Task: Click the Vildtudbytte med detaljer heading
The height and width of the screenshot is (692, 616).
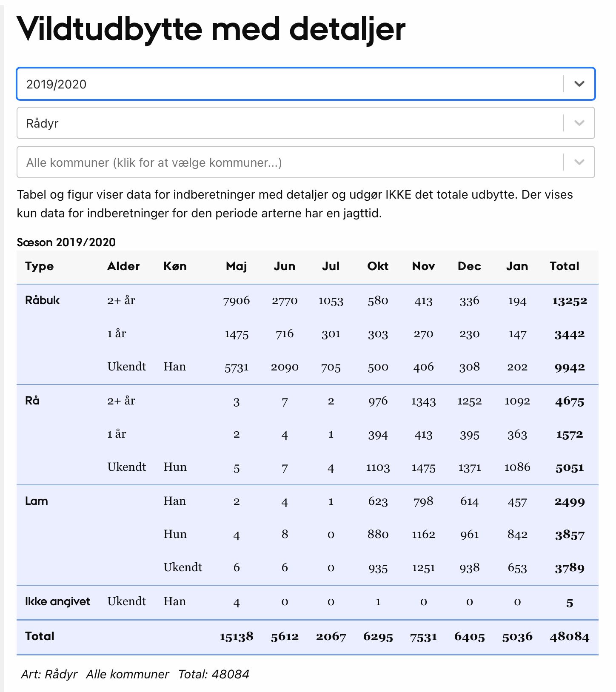Action: (211, 30)
